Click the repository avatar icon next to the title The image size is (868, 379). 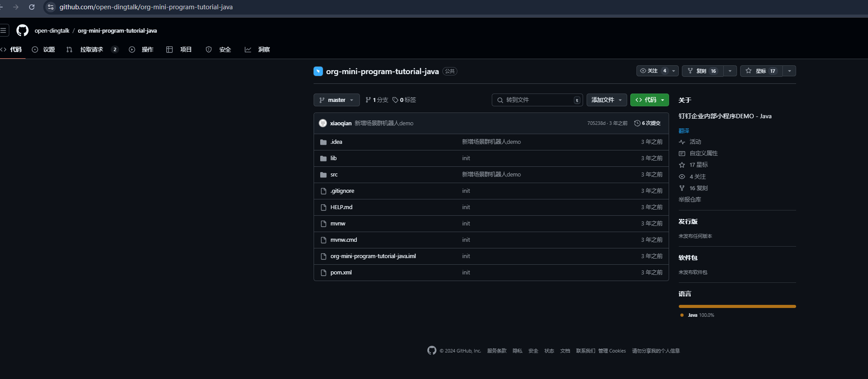[x=318, y=71]
